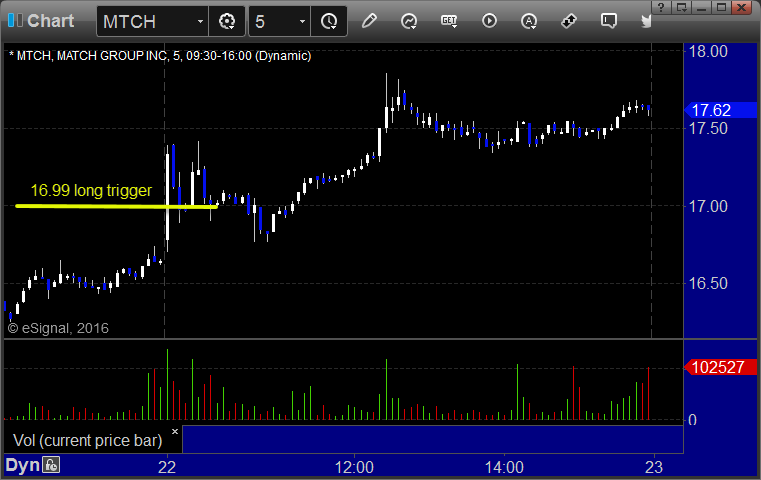Select the pencil drawing tool
This screenshot has height=480, width=761.
tap(369, 21)
